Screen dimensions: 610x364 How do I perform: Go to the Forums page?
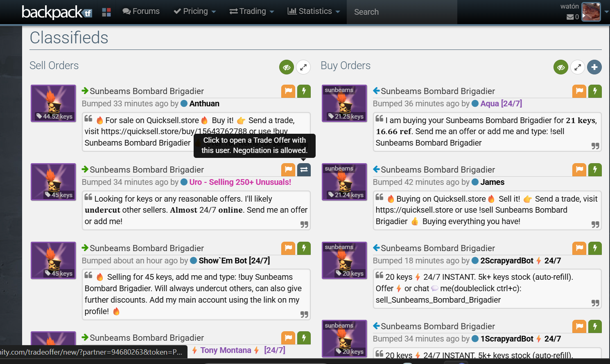tap(141, 11)
